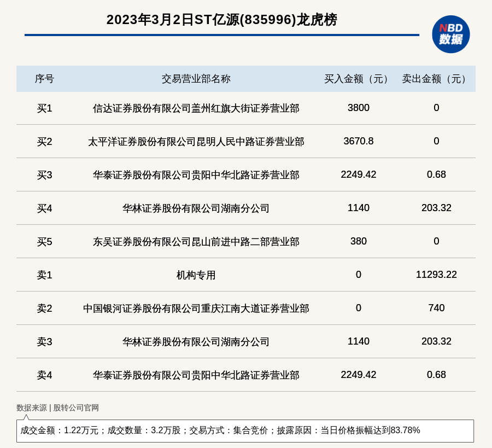Click the 买入金额（元） column header
The width and height of the screenshot is (492, 448).
click(358, 79)
